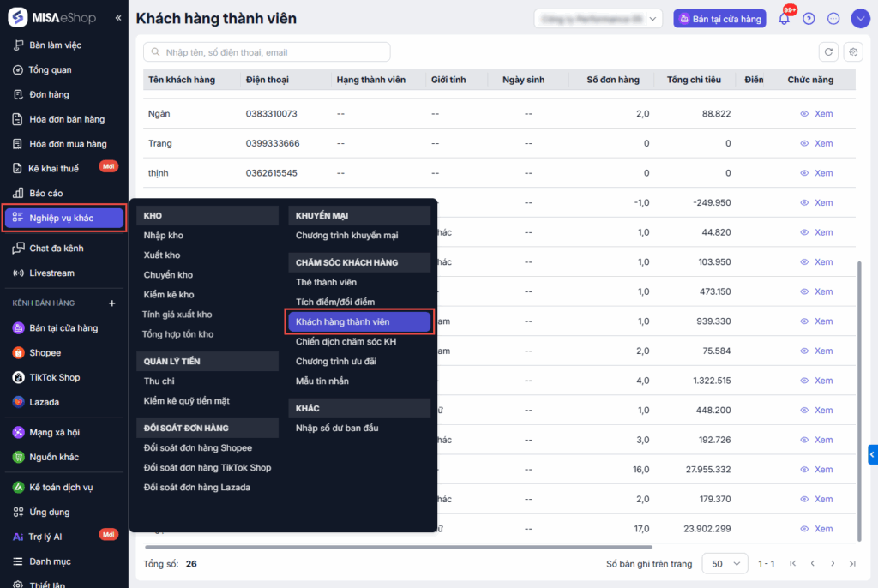Go to previous page

tap(813, 563)
